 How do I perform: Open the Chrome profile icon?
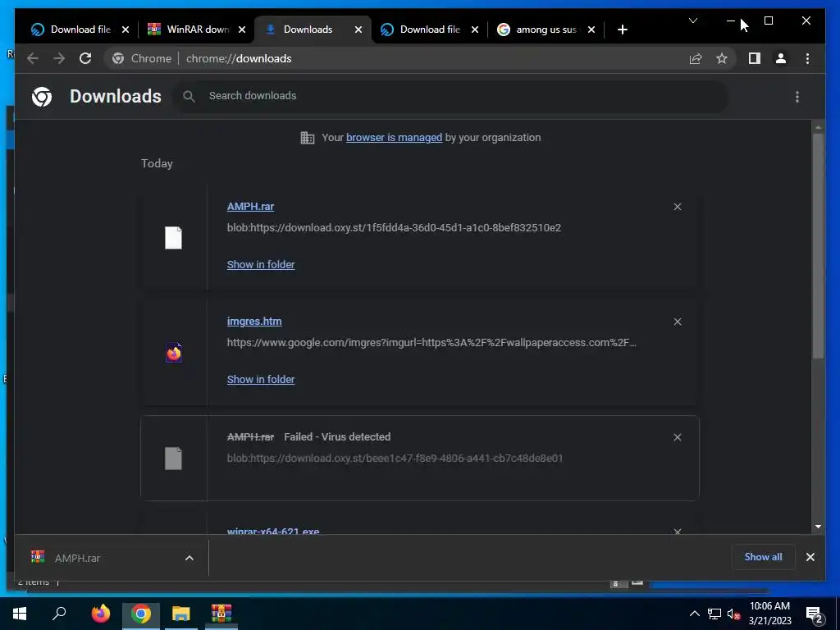[781, 58]
